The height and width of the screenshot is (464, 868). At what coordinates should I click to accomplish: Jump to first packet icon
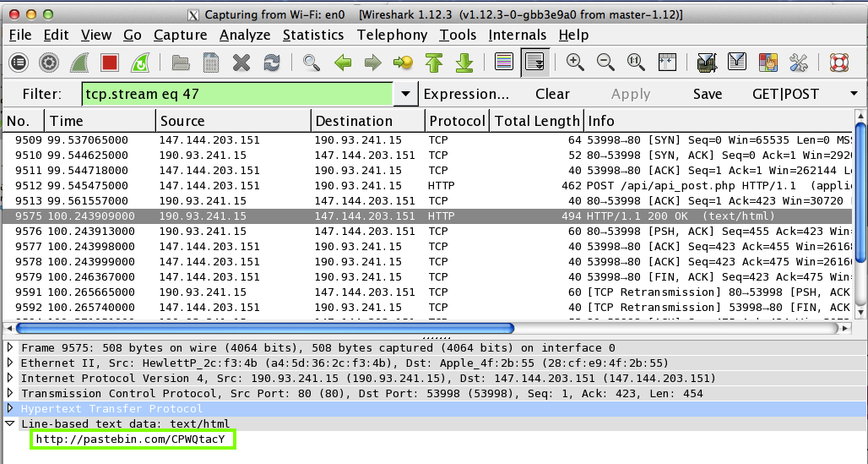[x=434, y=63]
